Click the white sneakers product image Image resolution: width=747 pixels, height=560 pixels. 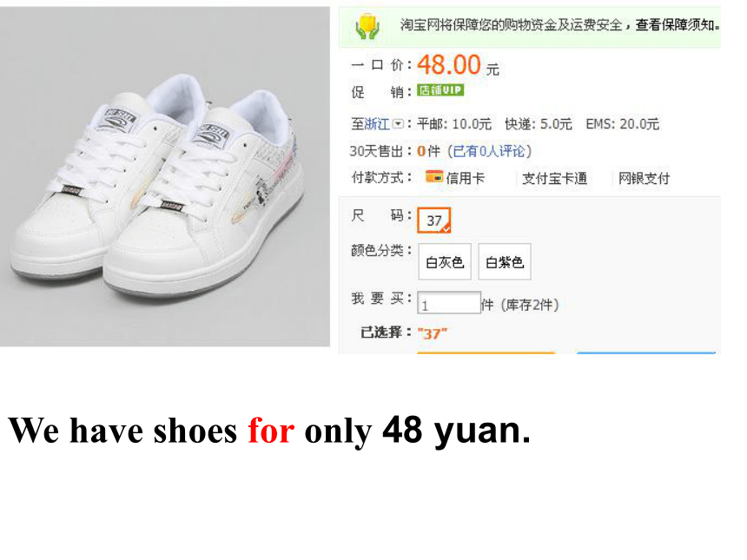click(x=165, y=176)
